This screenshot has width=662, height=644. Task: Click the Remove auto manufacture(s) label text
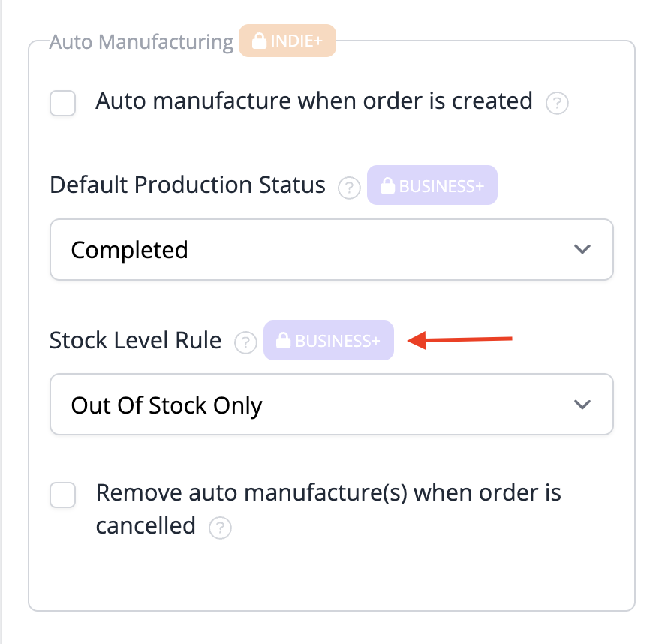(329, 510)
